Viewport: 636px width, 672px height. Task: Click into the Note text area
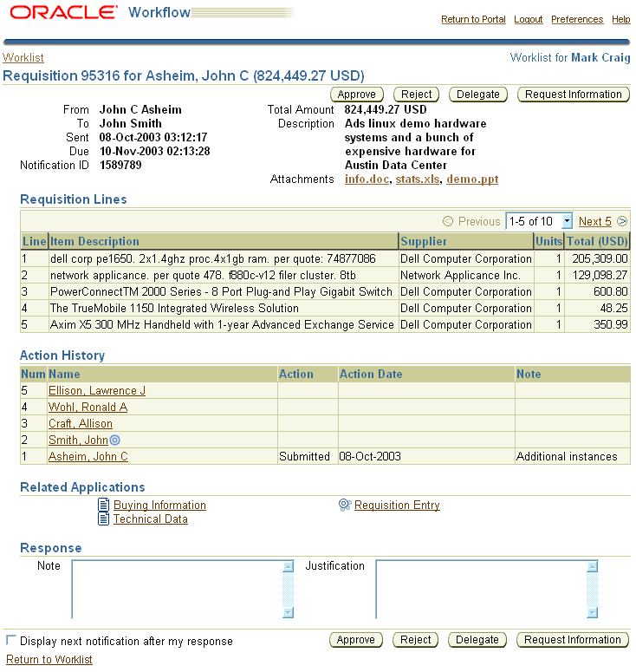coord(178,589)
